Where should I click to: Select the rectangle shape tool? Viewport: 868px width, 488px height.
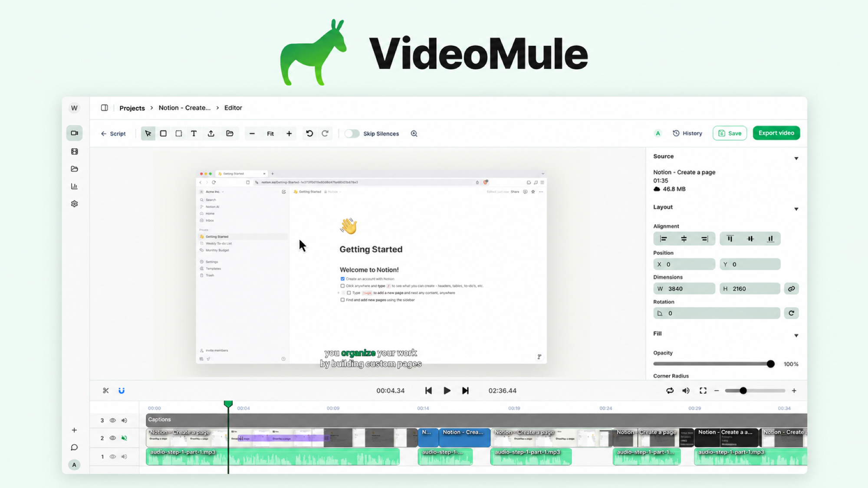(163, 134)
